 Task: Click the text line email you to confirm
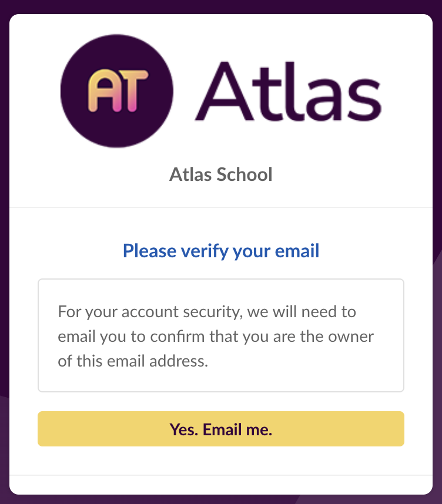216,337
